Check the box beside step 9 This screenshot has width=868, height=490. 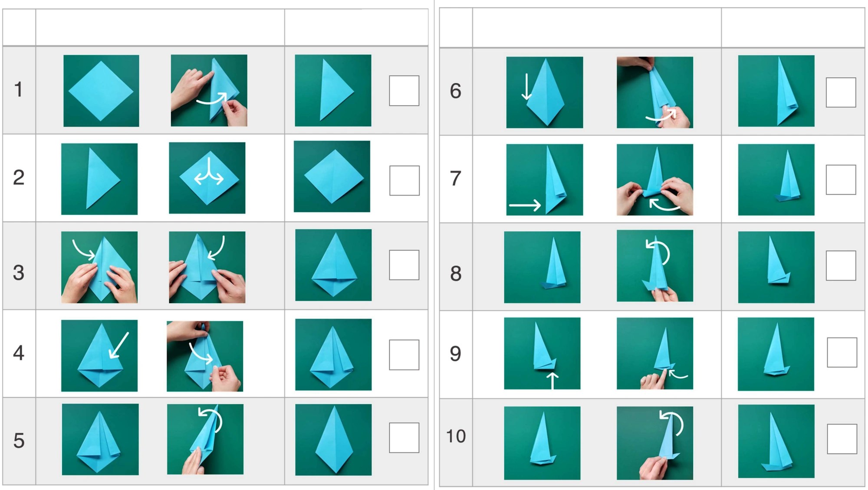[842, 353]
